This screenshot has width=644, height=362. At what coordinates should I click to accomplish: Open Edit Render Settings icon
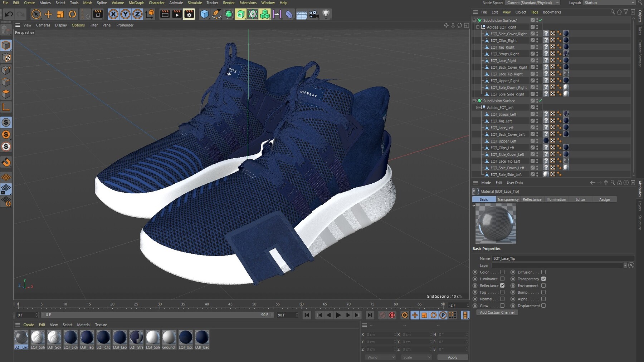coord(189,14)
